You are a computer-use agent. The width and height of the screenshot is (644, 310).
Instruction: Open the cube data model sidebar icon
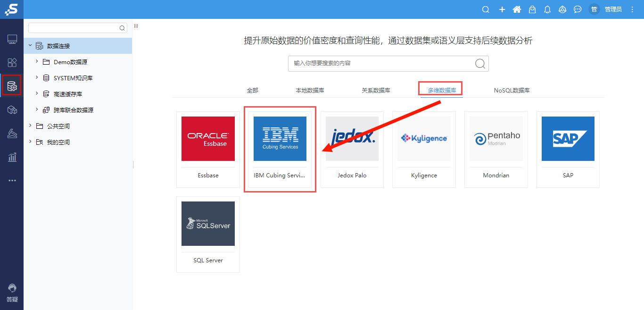pyautogui.click(x=12, y=109)
